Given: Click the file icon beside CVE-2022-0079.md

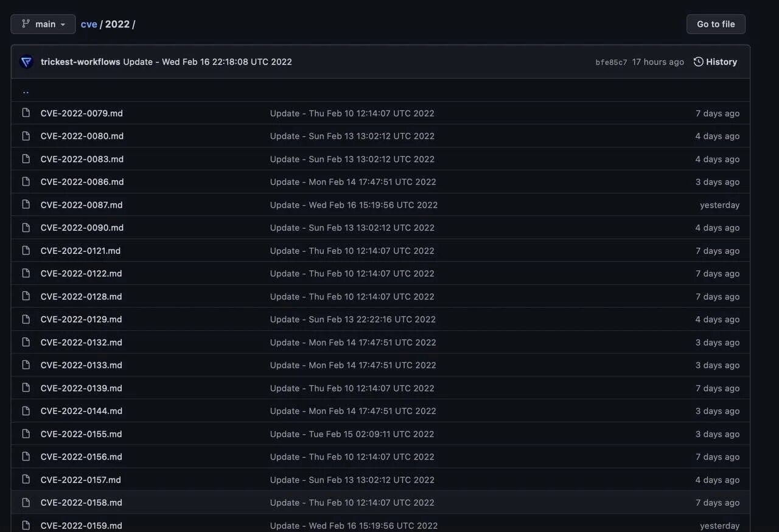Looking at the screenshot, I should [26, 113].
